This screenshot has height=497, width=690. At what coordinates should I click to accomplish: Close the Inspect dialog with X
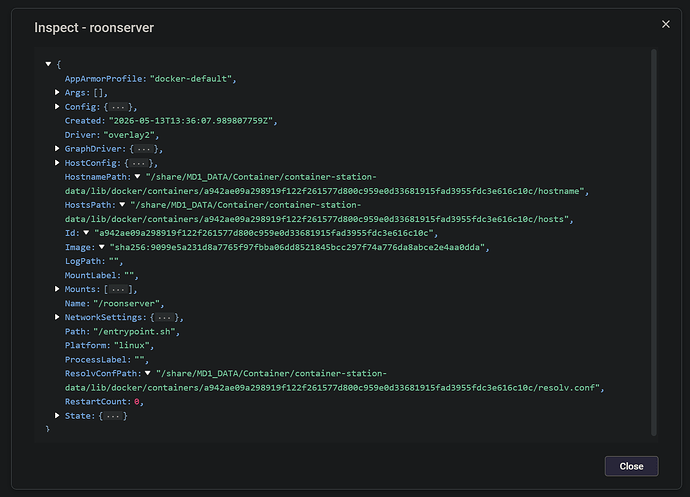tap(666, 24)
